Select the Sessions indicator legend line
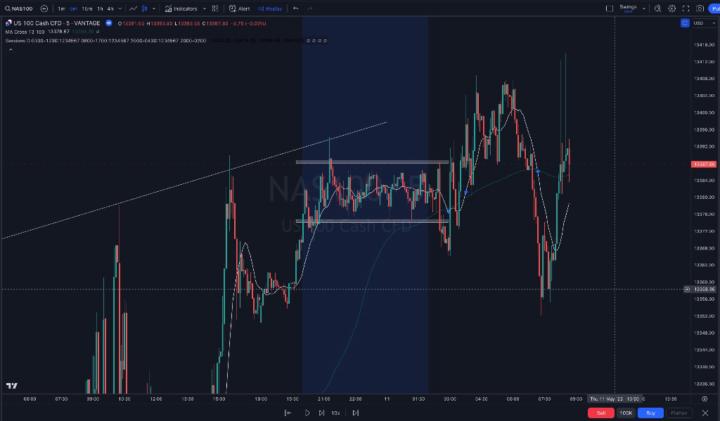This screenshot has height=421, width=720. (105, 40)
